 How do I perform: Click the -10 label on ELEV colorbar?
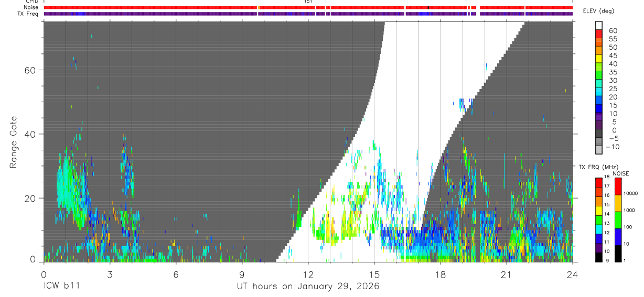point(611,147)
